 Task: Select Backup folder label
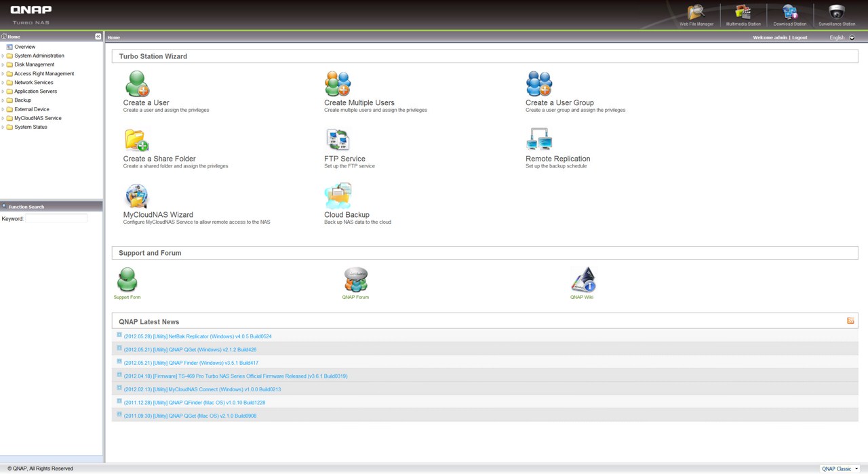23,100
